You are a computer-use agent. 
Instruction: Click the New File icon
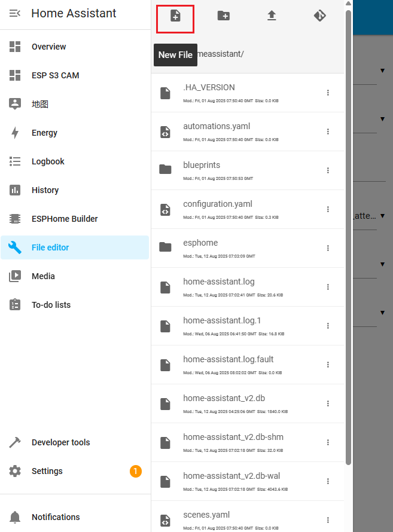coord(175,16)
